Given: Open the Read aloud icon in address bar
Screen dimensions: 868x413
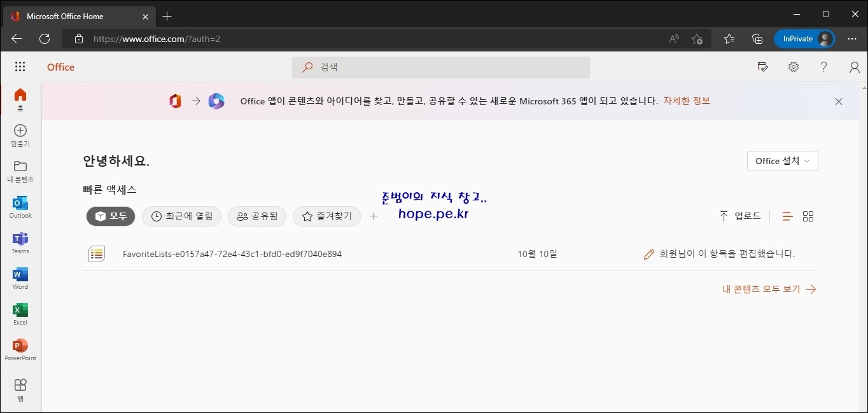Looking at the screenshot, I should click(x=674, y=39).
